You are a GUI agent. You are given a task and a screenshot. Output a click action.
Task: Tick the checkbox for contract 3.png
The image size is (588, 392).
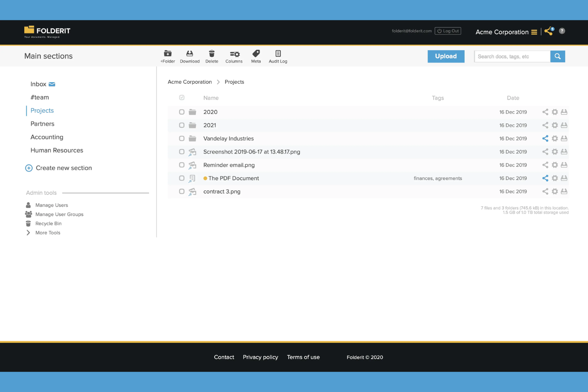point(182,191)
